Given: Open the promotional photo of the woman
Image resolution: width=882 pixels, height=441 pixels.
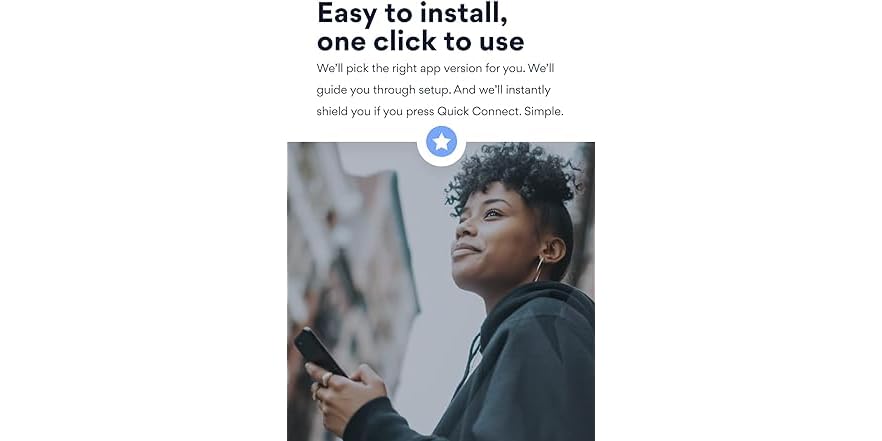Looking at the screenshot, I should 441,291.
